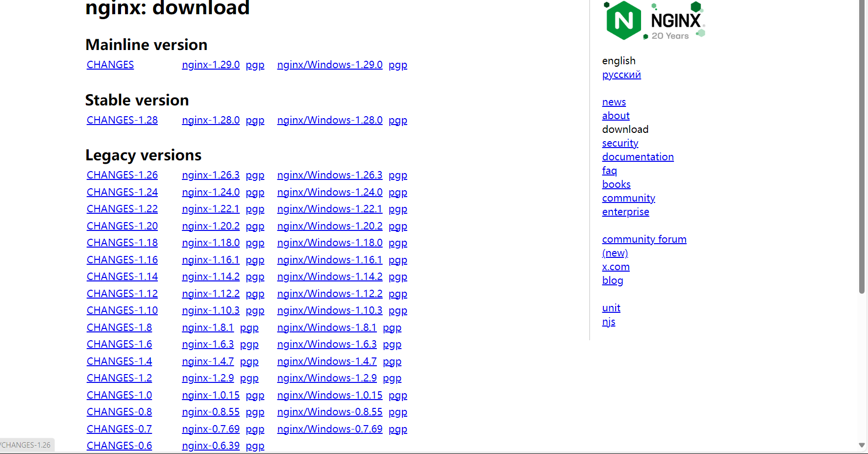Open CHANGES-0.8 changelog
The height and width of the screenshot is (454, 868).
pyautogui.click(x=119, y=412)
